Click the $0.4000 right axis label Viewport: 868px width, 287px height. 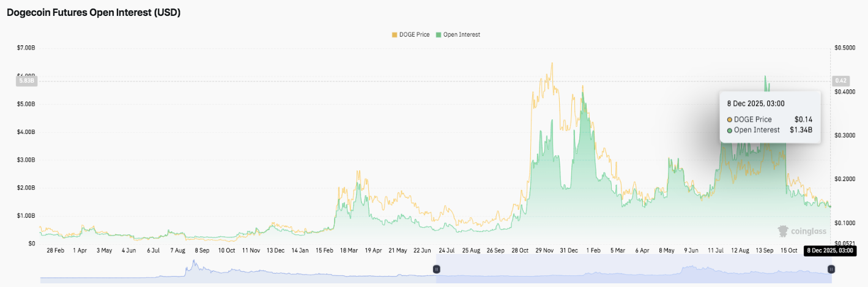coord(844,92)
